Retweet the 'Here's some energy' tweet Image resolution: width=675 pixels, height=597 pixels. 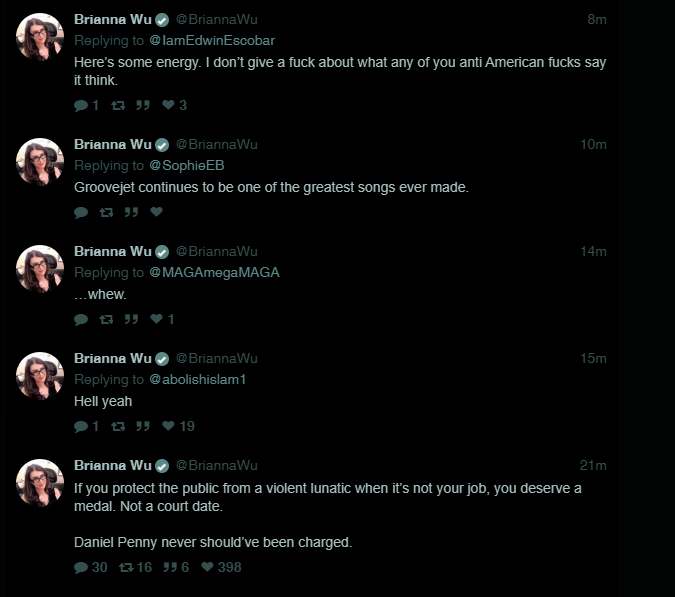[x=118, y=105]
